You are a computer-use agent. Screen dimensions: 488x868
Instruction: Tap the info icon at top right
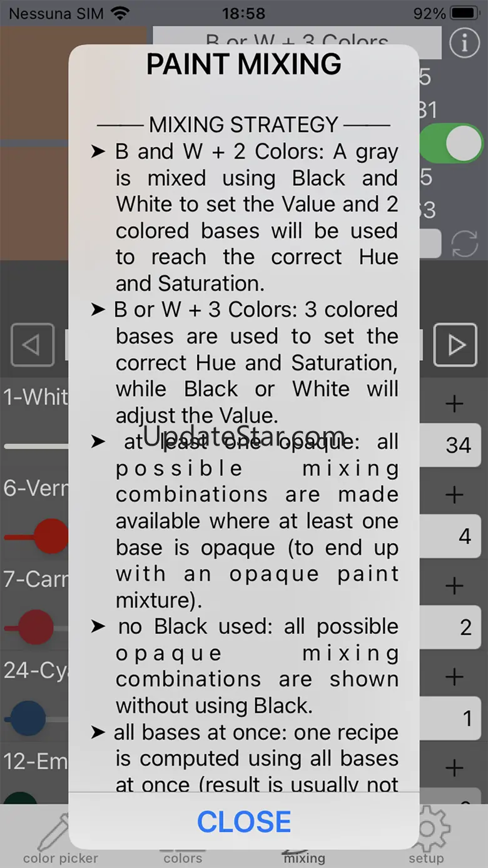(x=464, y=43)
